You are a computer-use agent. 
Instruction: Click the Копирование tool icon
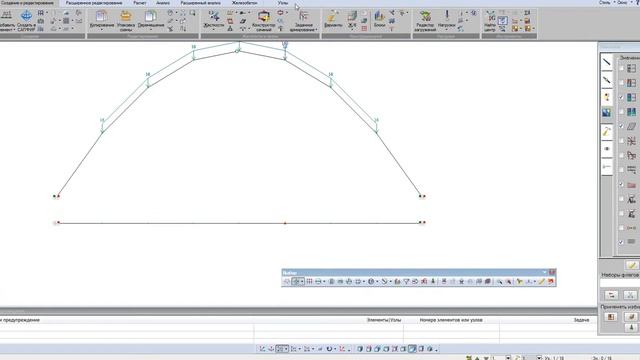(x=101, y=17)
